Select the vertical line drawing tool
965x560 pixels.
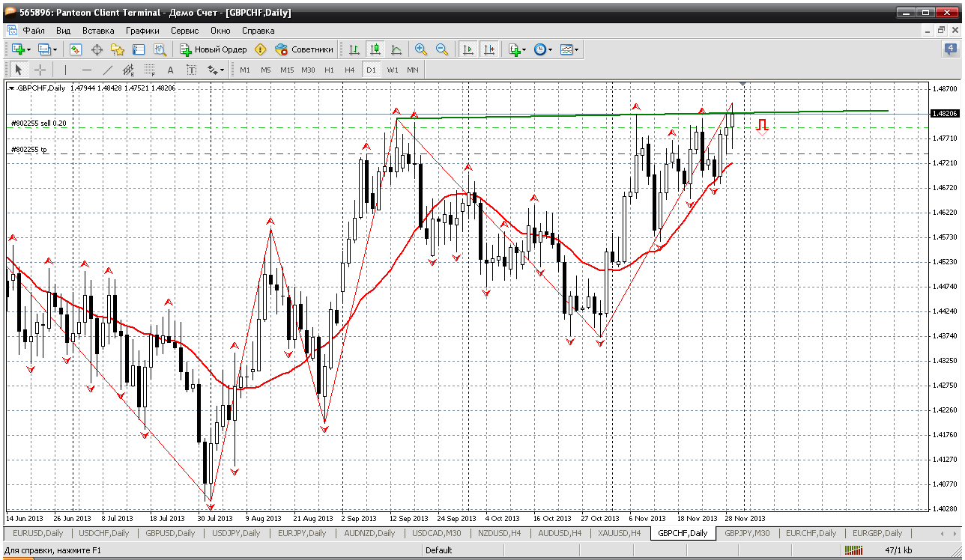66,70
